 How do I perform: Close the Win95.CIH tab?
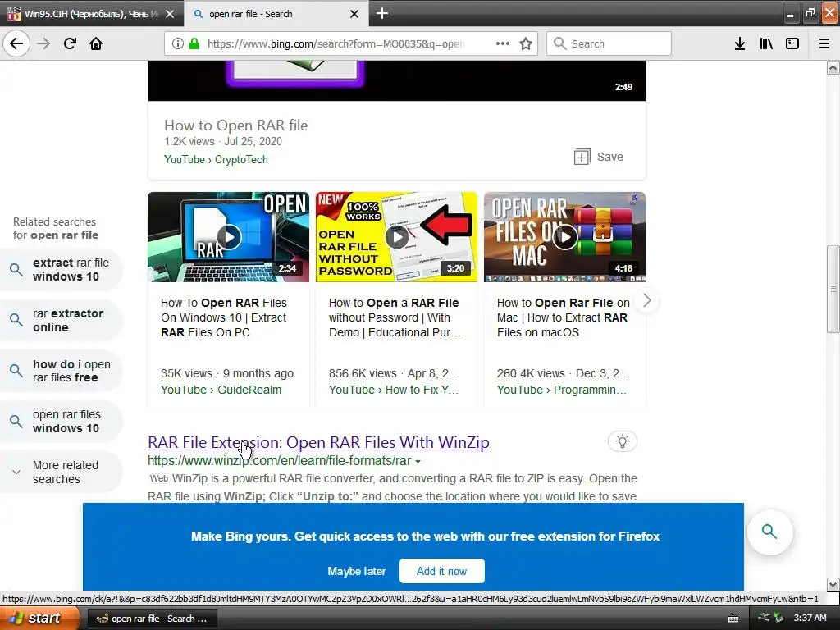[170, 14]
